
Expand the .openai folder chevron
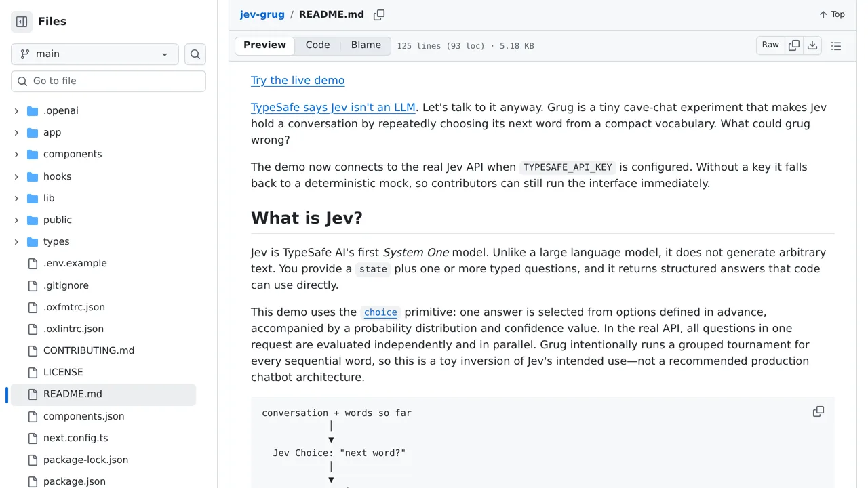click(16, 110)
